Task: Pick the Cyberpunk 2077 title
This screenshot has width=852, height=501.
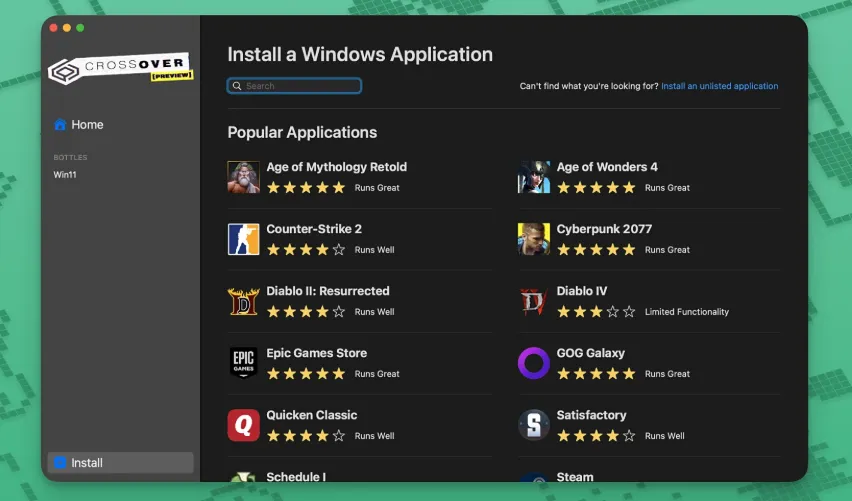Action: click(604, 229)
